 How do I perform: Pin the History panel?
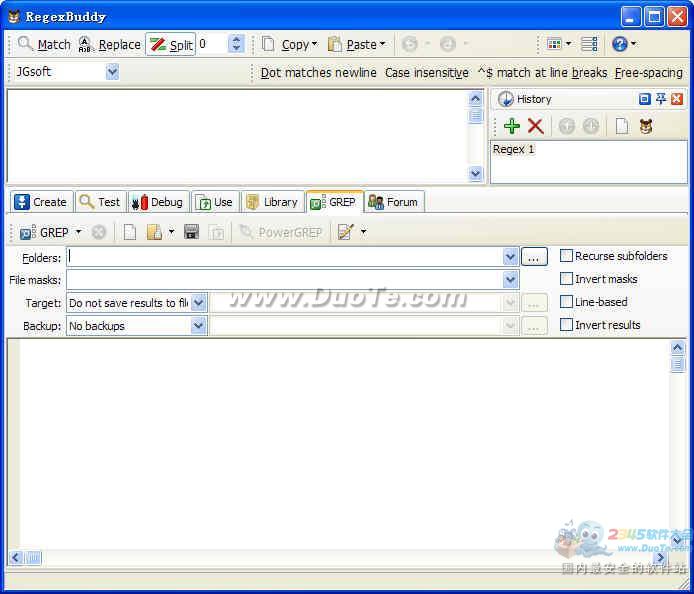(661, 99)
